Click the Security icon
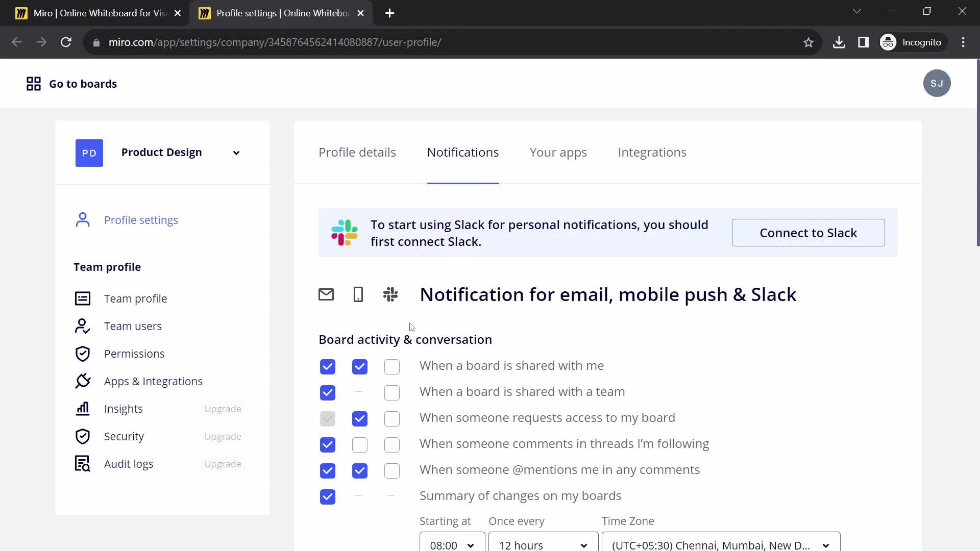980x551 pixels. point(82,436)
